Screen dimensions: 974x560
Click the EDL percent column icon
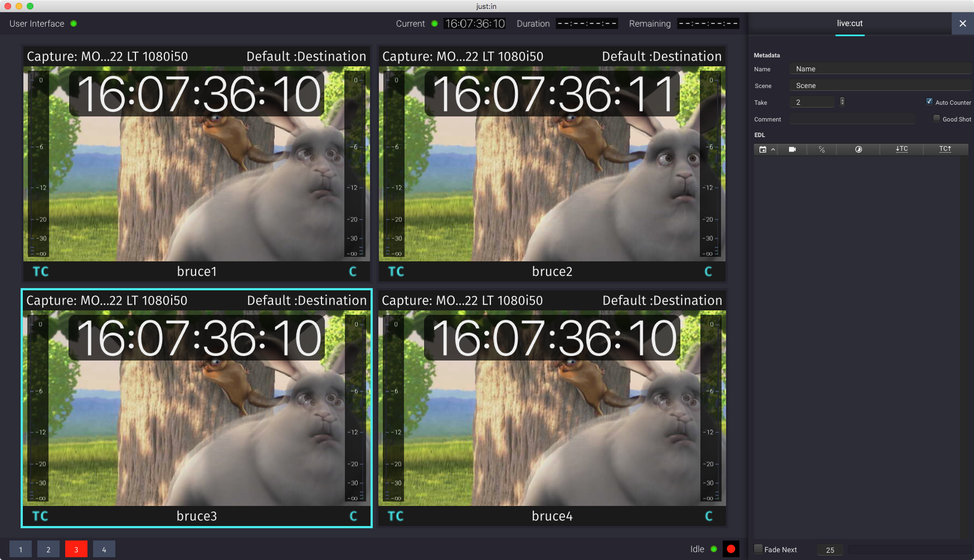[822, 149]
